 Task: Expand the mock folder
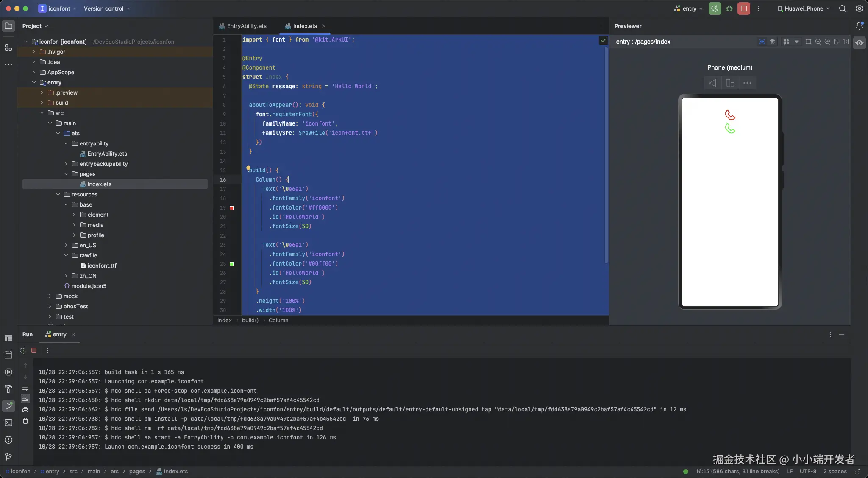50,296
